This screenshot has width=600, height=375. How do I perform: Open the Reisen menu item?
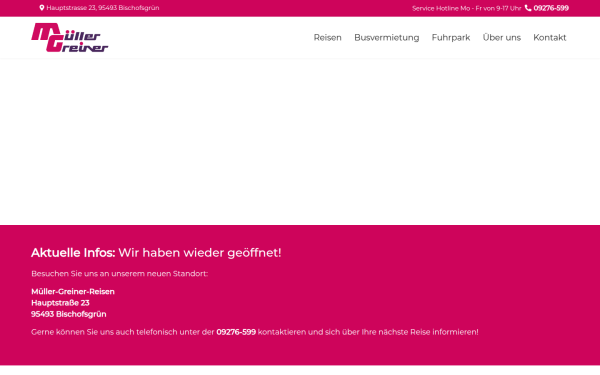pyautogui.click(x=328, y=38)
